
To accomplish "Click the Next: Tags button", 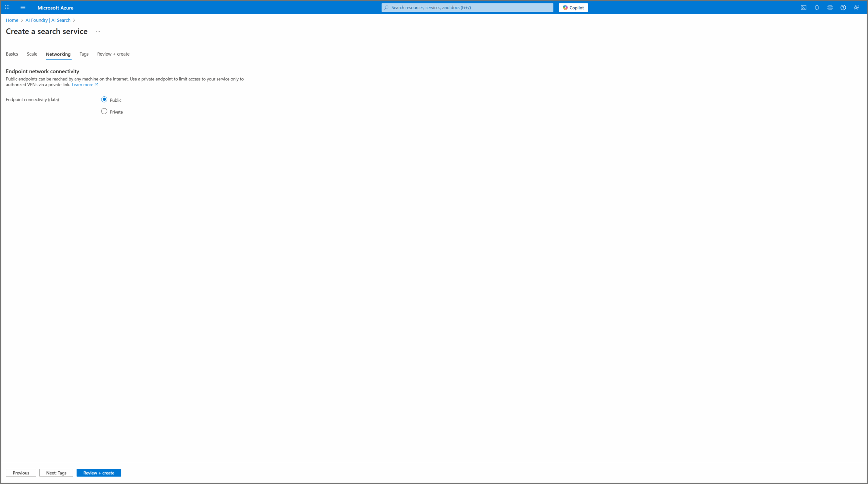I will [x=56, y=473].
